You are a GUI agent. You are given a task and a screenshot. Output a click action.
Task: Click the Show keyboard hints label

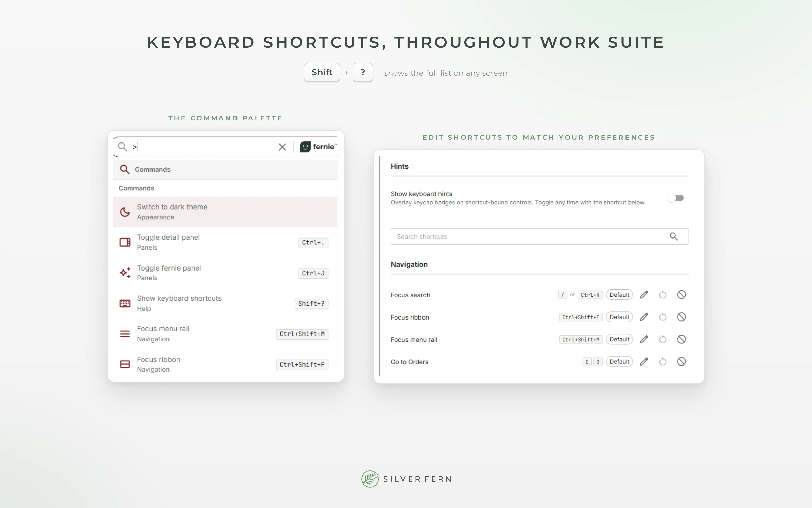pyautogui.click(x=421, y=194)
